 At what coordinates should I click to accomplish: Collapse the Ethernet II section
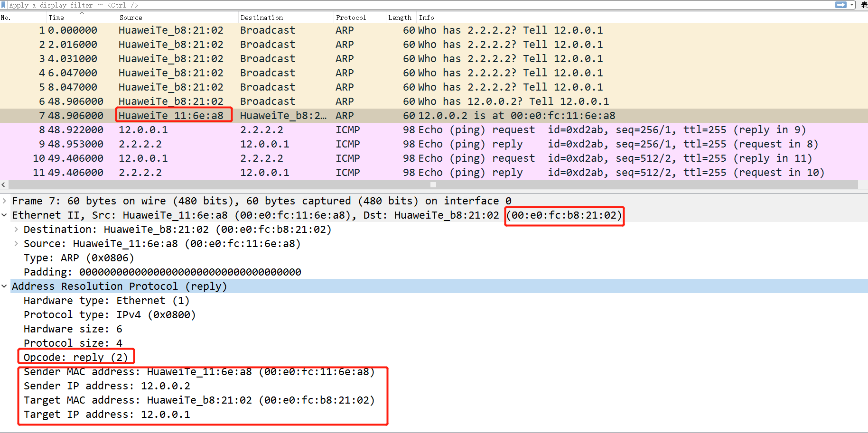click(4, 215)
